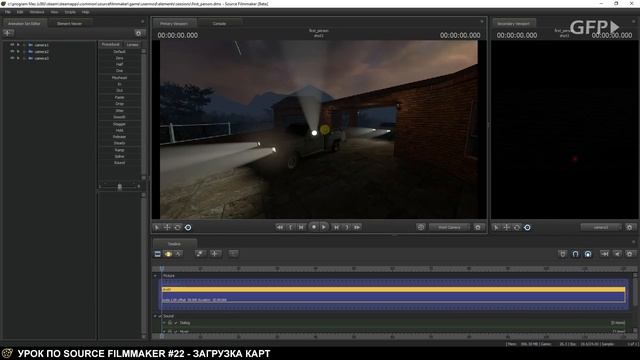
Task: Jump to first frame in primary viewport
Action: [280, 227]
